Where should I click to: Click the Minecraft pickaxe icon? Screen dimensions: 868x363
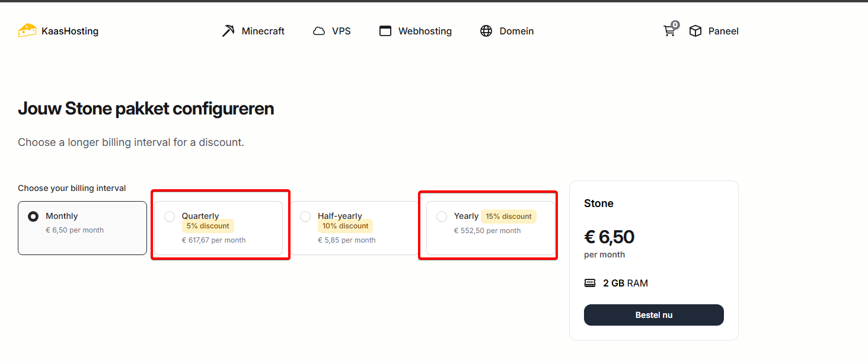coord(228,31)
